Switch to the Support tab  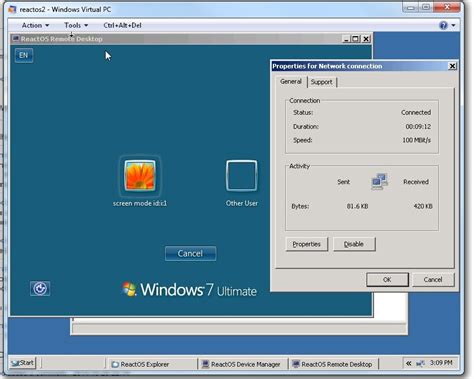click(322, 82)
